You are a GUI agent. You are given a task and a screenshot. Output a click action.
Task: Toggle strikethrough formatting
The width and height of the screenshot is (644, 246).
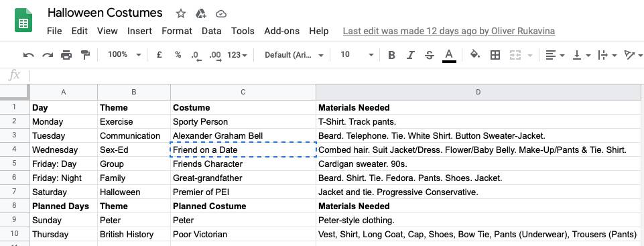tap(429, 54)
